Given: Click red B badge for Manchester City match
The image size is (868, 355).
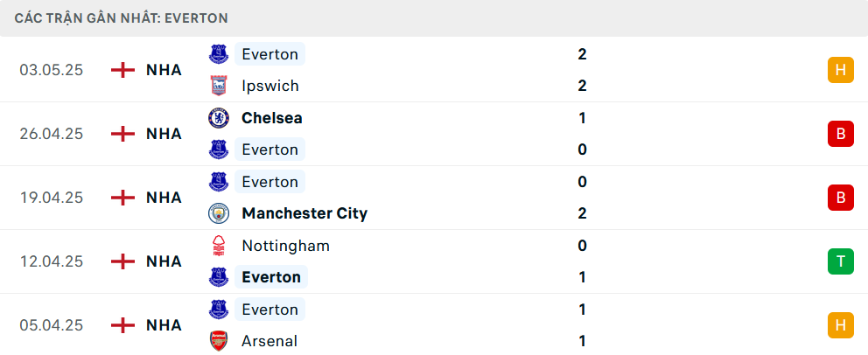Looking at the screenshot, I should (x=840, y=198).
